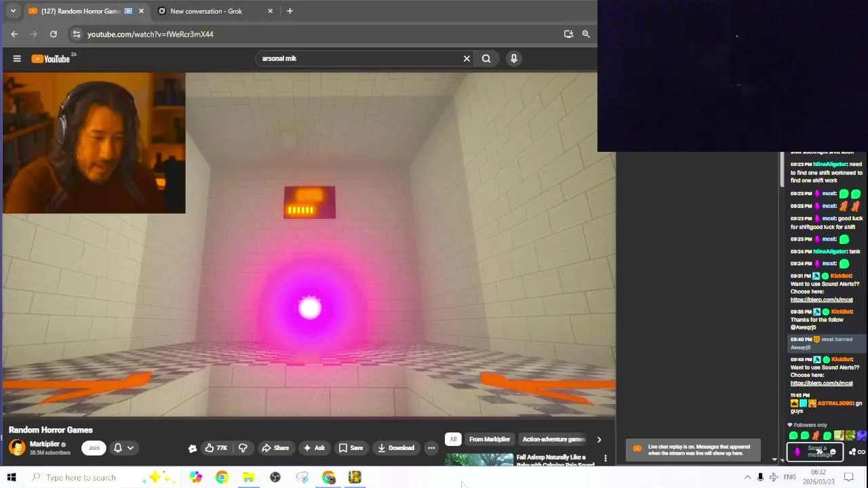The height and width of the screenshot is (488, 868).
Task: Open Windows Start menu
Action: pos(12,477)
